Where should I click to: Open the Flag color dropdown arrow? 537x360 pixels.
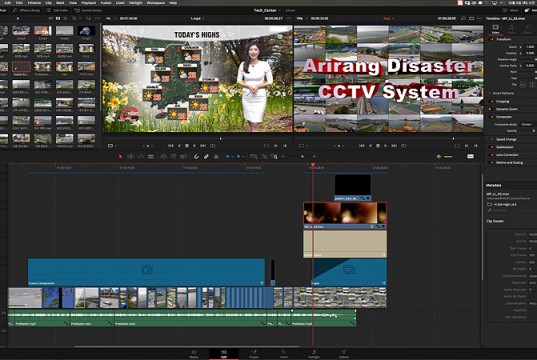232,157
